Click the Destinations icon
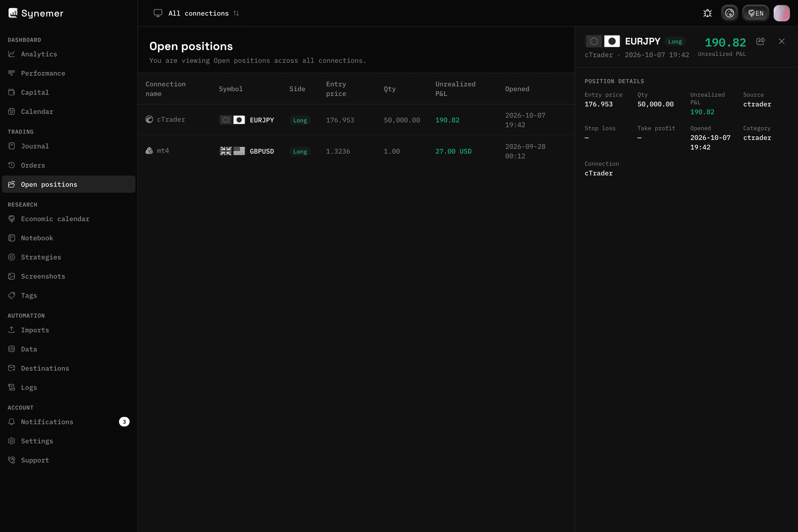Screen dimensions: 798x532 pos(12,368)
